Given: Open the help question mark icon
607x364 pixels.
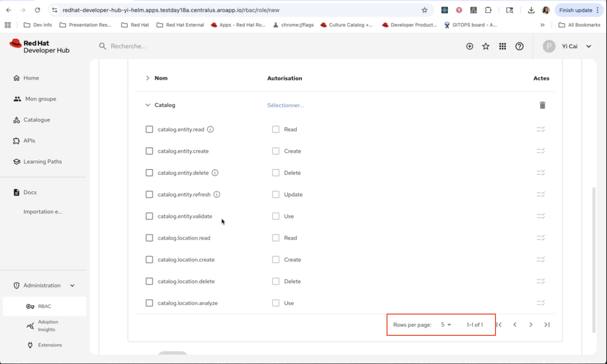Looking at the screenshot, I should click(519, 46).
